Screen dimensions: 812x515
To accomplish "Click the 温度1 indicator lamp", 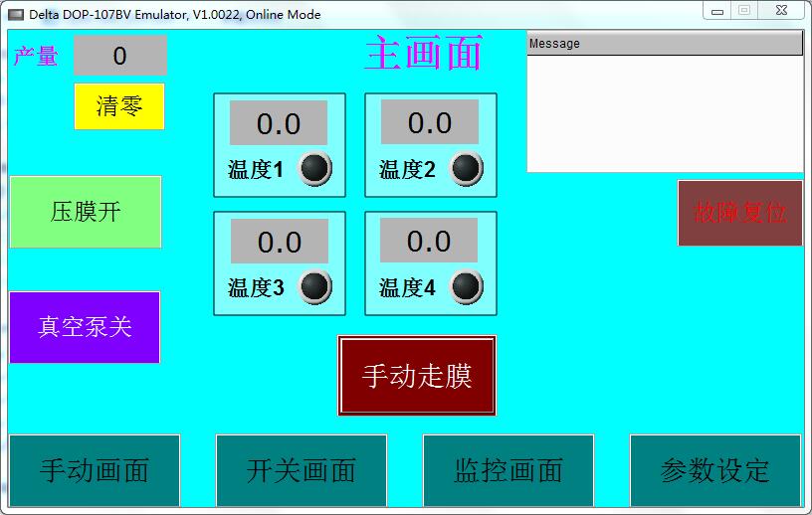I will point(315,169).
